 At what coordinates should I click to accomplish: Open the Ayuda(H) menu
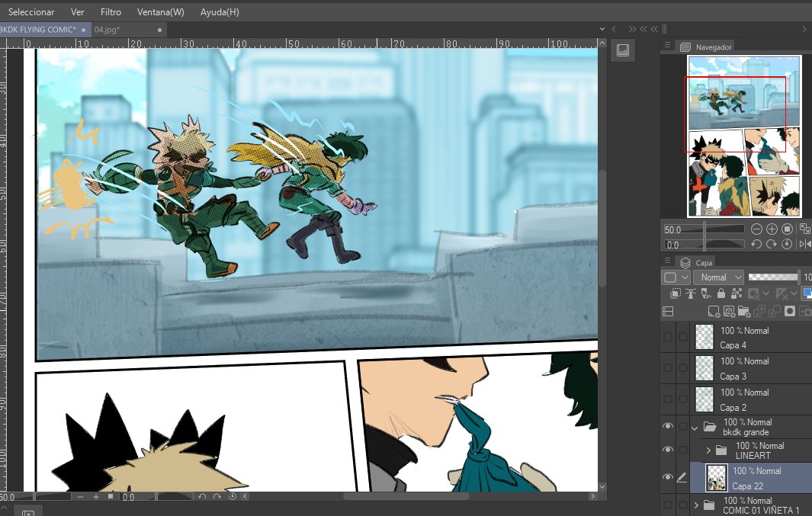click(x=220, y=12)
